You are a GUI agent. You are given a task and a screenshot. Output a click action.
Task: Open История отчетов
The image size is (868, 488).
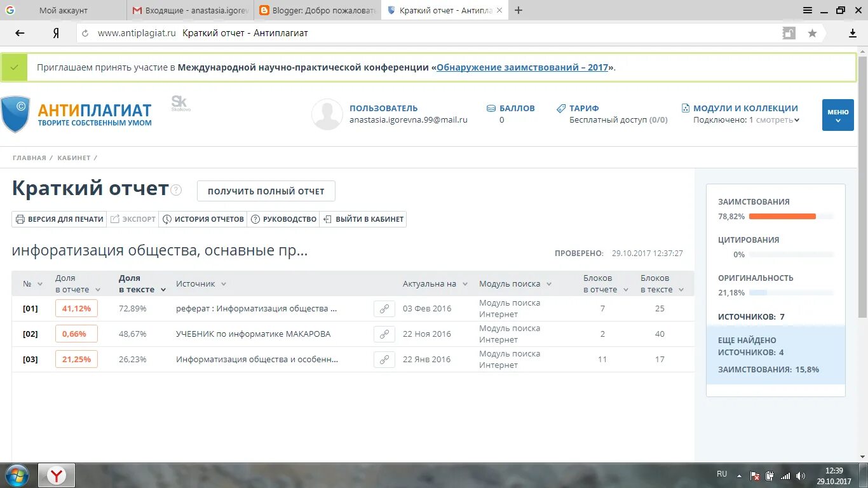click(203, 219)
